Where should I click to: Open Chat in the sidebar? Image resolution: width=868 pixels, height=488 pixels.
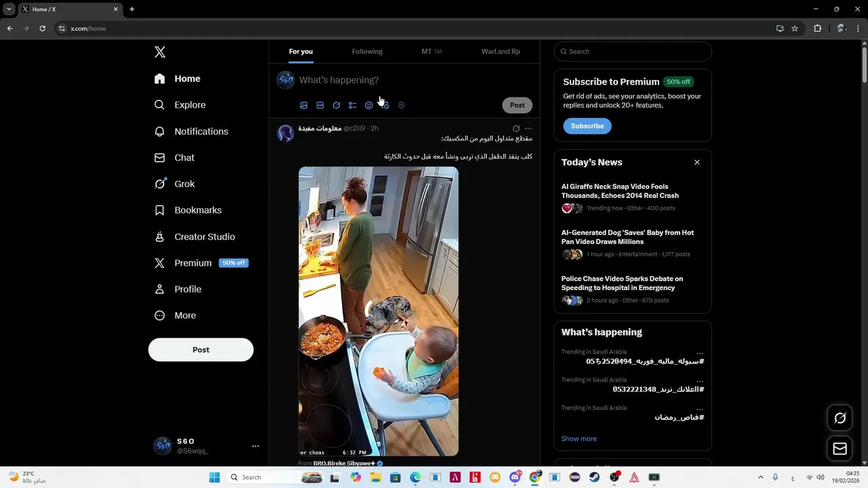click(174, 157)
